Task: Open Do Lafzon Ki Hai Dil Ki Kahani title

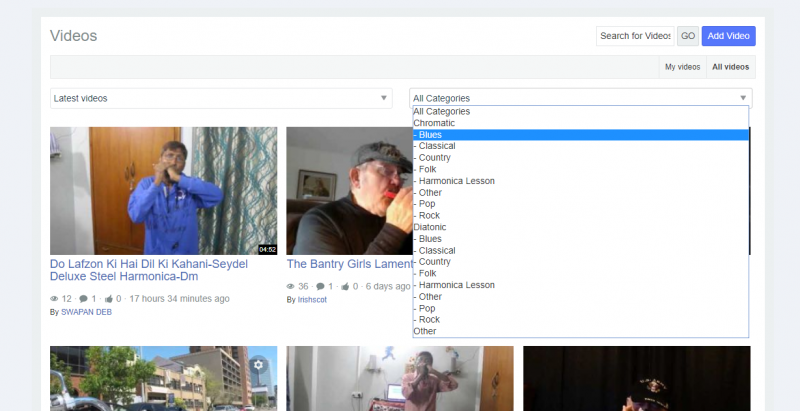Action: pyautogui.click(x=149, y=270)
